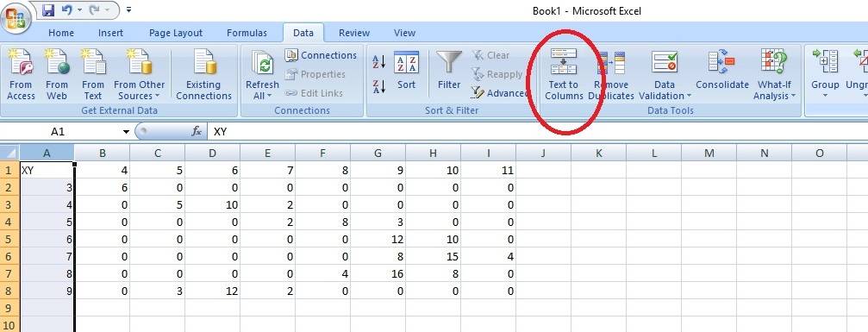Select column A header
The image size is (868, 332).
47,153
